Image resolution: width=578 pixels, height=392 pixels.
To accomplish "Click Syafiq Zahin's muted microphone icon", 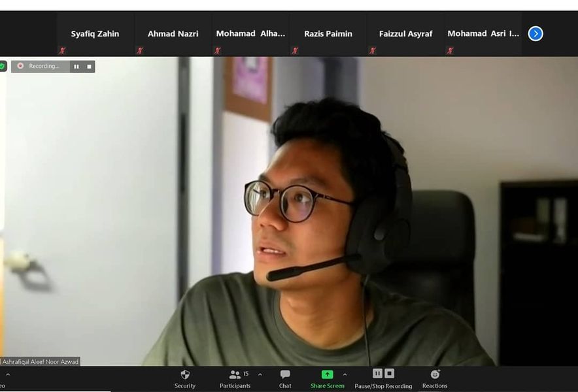I will click(x=63, y=50).
